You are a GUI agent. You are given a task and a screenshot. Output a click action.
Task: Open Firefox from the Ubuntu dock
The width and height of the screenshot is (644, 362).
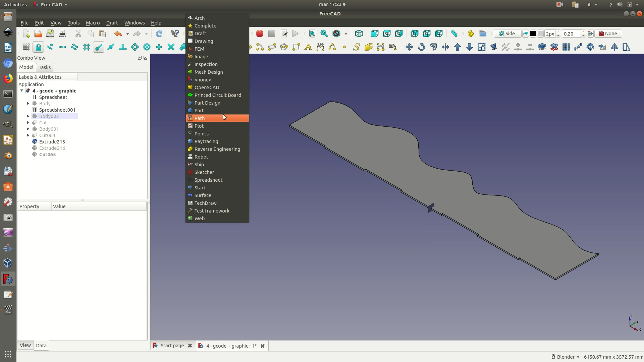8,78
